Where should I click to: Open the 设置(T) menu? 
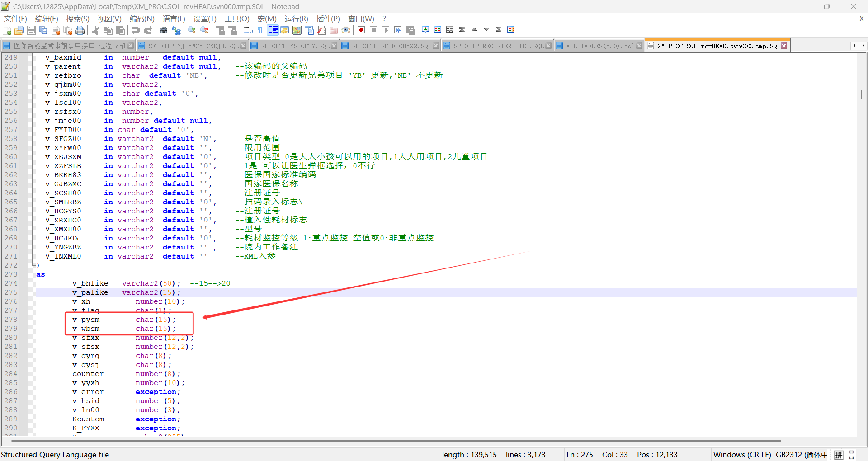pos(205,19)
